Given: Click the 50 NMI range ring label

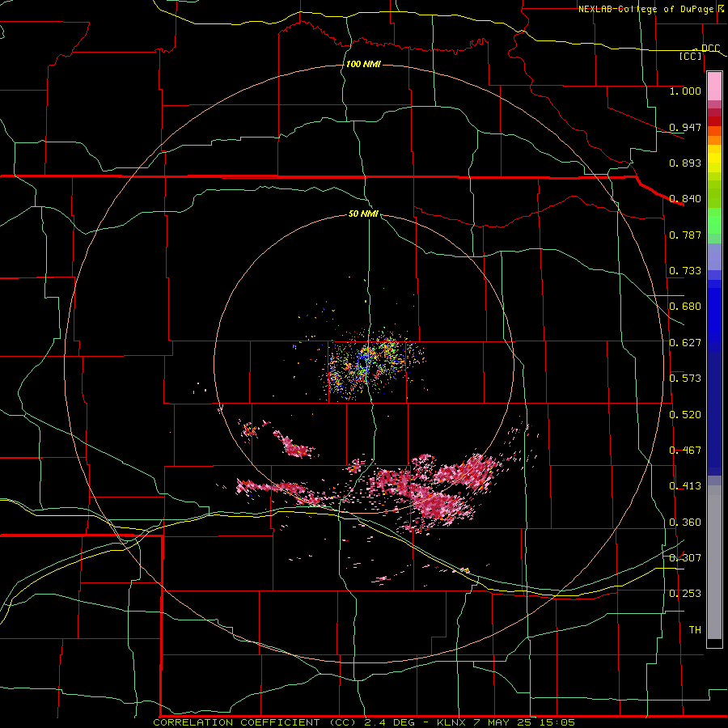Looking at the screenshot, I should click(363, 214).
